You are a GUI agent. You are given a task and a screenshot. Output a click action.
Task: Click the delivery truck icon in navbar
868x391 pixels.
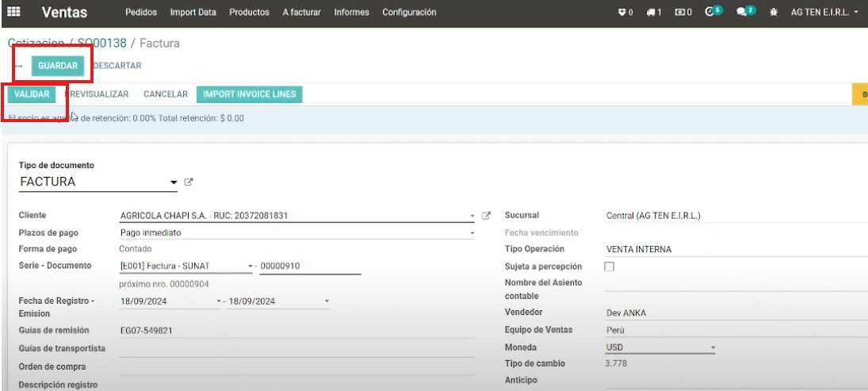click(x=653, y=13)
